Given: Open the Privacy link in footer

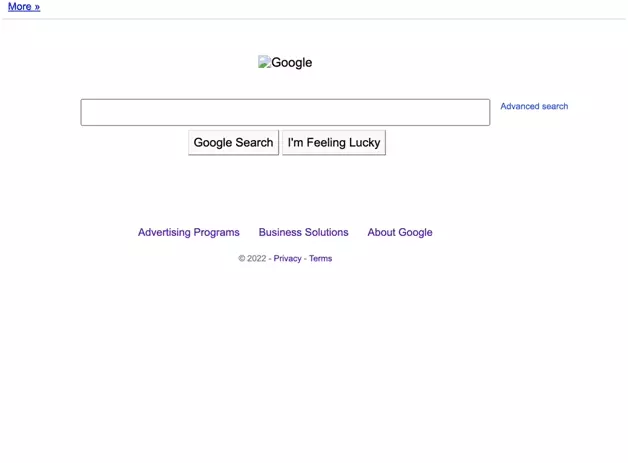Looking at the screenshot, I should [287, 258].
